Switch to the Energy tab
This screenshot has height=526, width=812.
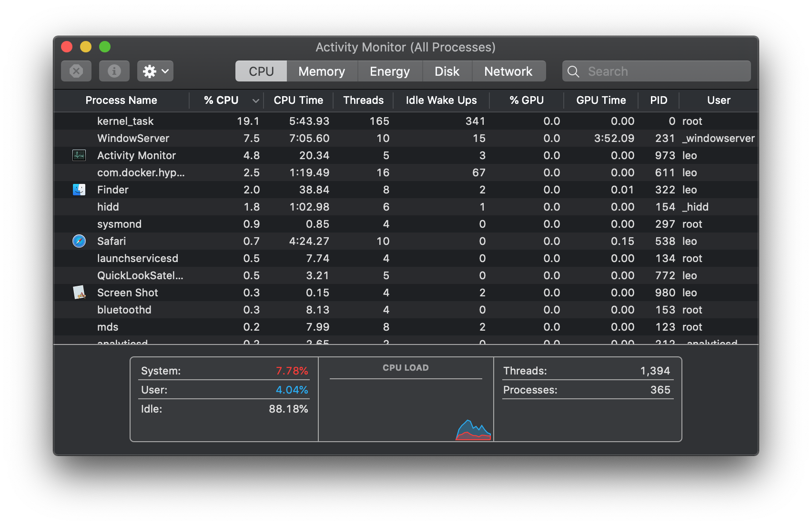coord(390,71)
